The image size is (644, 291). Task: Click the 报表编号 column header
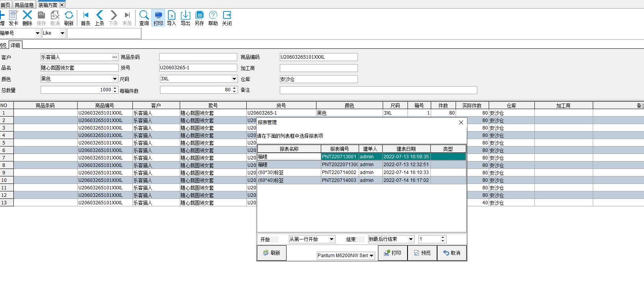340,149
